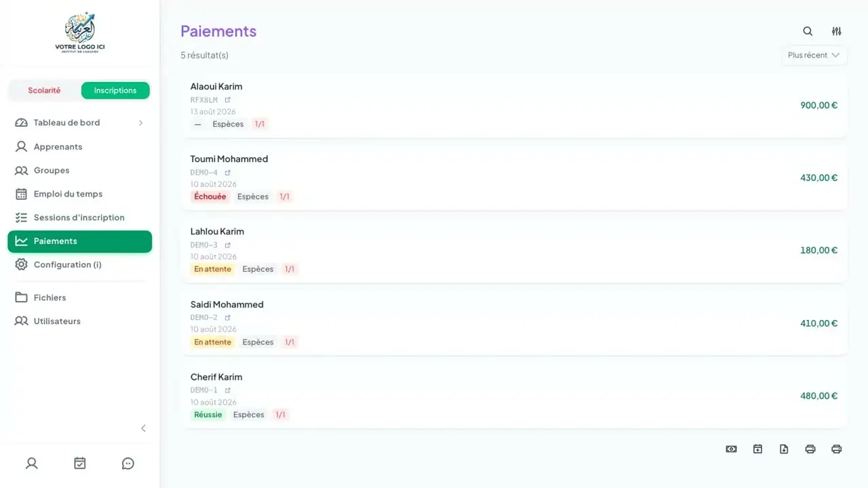This screenshot has height=488, width=868.
Task: Open the user profile icon in sidebar footer
Action: click(32, 464)
